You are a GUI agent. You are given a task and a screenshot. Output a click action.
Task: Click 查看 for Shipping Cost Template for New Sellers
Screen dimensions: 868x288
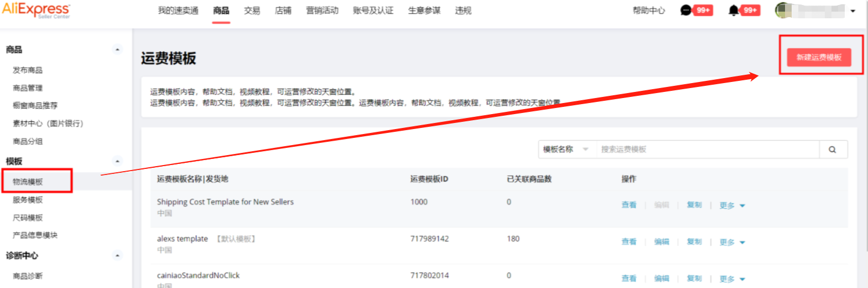pos(629,205)
